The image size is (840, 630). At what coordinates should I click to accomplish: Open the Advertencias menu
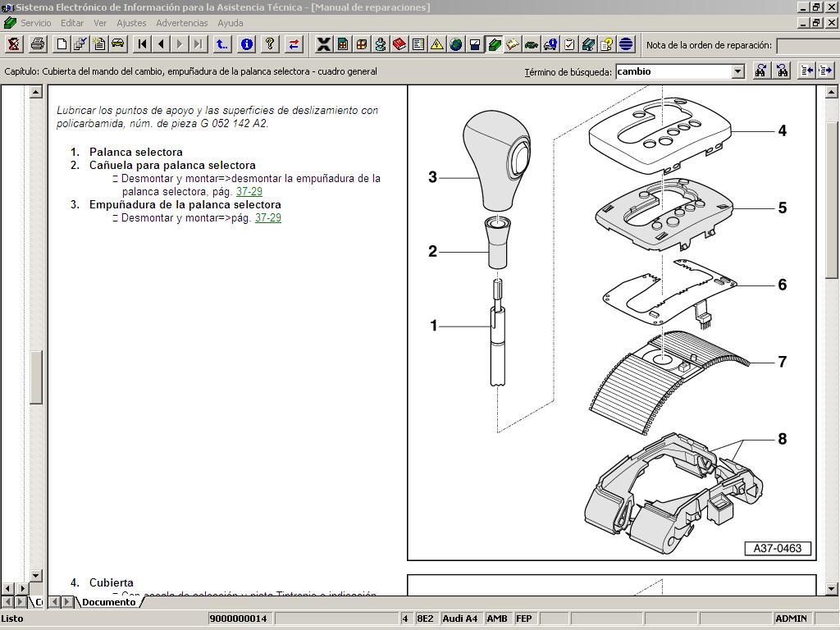click(x=181, y=23)
